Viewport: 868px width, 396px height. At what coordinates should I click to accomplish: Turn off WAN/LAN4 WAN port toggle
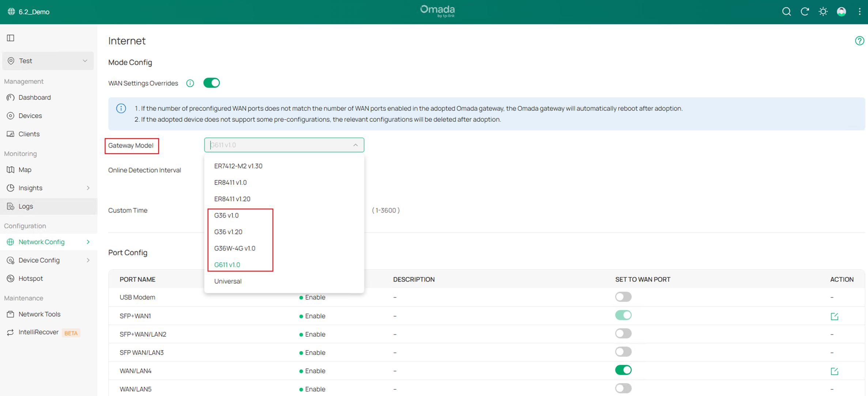coord(623,370)
